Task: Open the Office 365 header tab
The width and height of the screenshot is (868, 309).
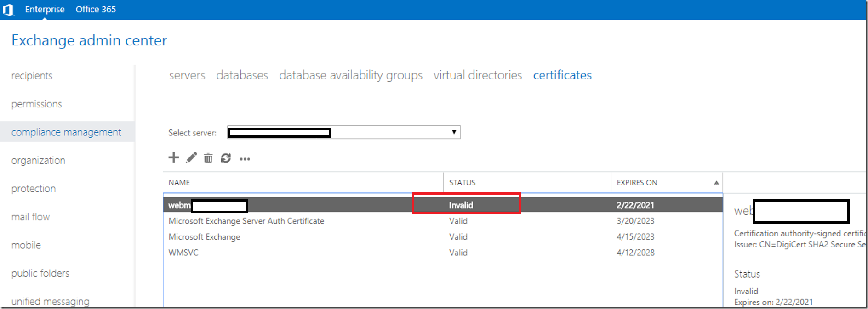Action: [x=96, y=9]
